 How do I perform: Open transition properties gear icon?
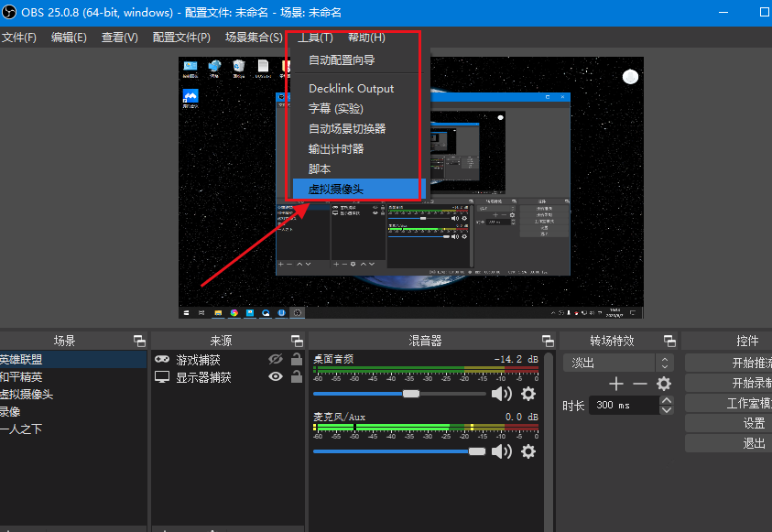[x=664, y=384]
